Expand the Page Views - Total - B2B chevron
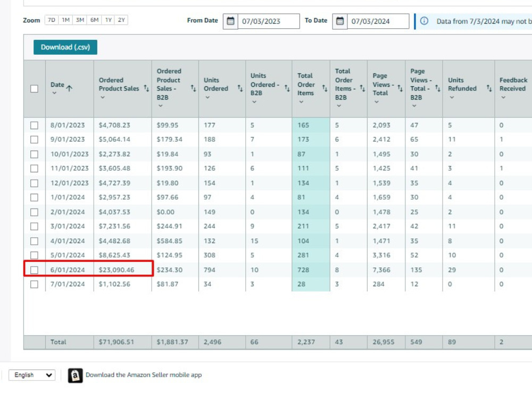Screen dimensions: 532x399 [414, 106]
